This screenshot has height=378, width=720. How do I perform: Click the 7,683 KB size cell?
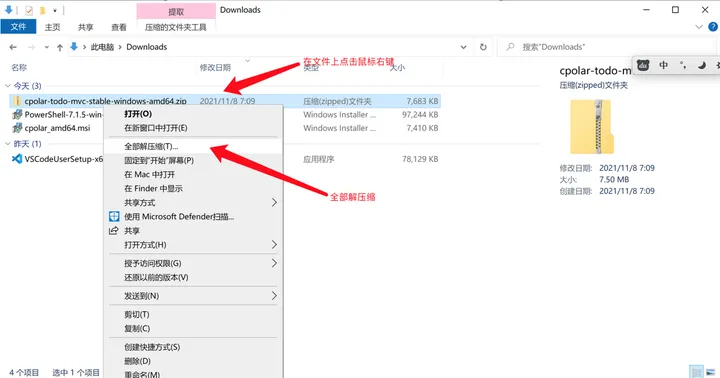[422, 101]
